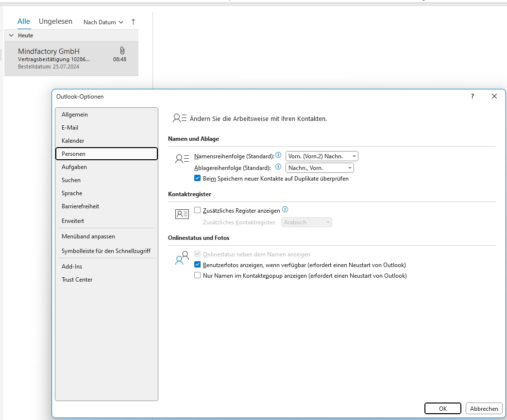Viewport: 507px width, 420px height.
Task: Toggle Onlinestatus neben dem Namen anzeigen
Action: 197,254
